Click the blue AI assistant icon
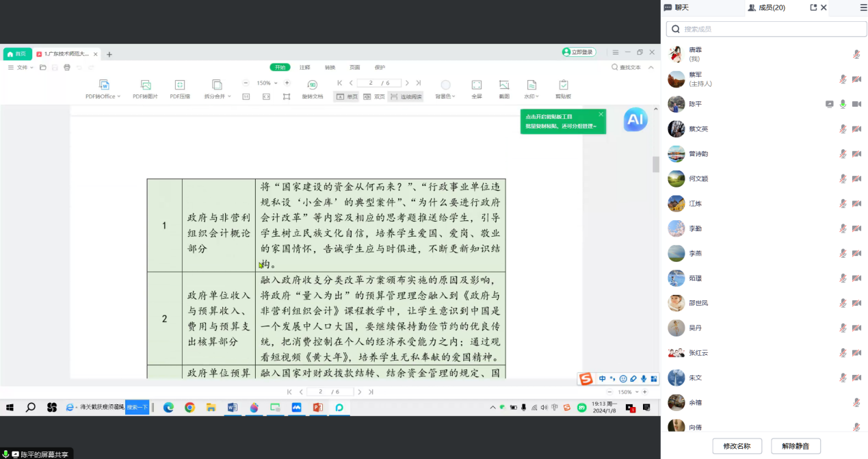This screenshot has height=459, width=868. [635, 120]
